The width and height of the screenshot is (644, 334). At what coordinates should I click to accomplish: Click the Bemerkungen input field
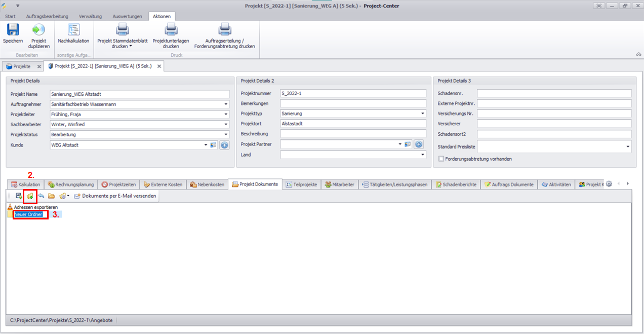[352, 103]
